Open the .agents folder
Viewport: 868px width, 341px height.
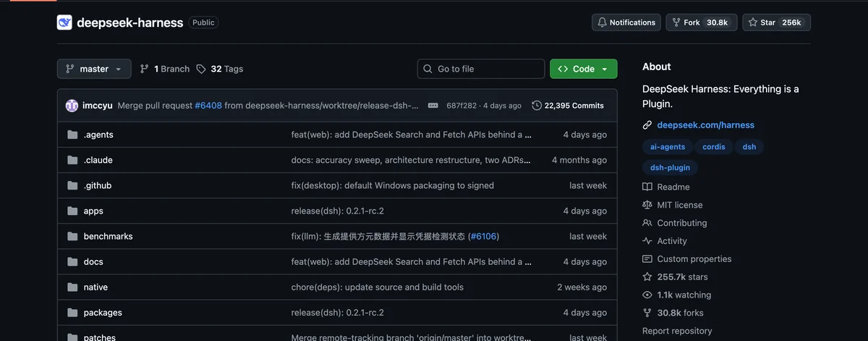(98, 135)
